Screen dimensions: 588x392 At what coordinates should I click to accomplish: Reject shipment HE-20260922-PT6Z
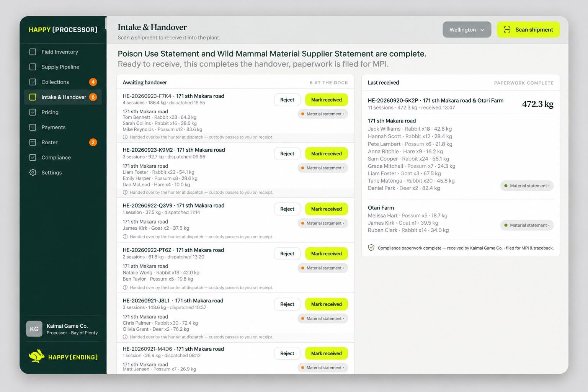pos(287,253)
